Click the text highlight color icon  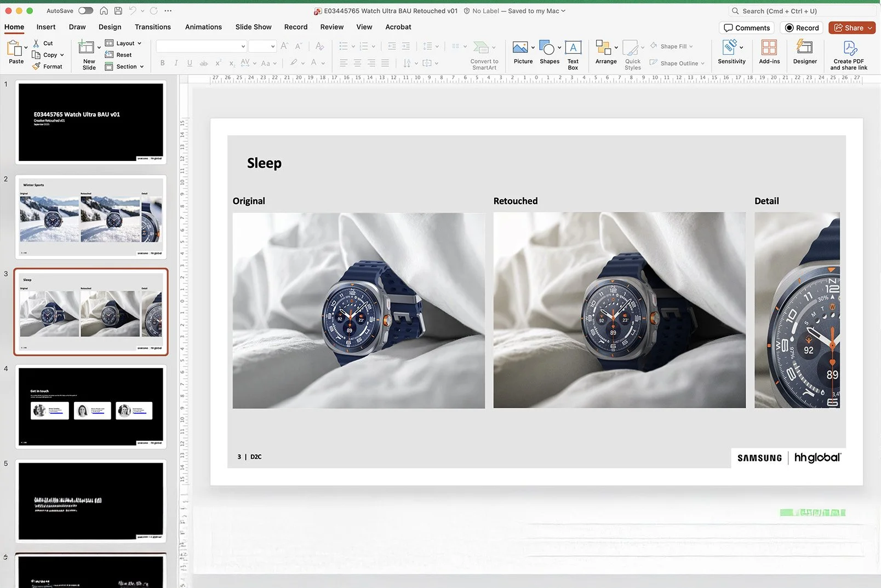coord(294,63)
